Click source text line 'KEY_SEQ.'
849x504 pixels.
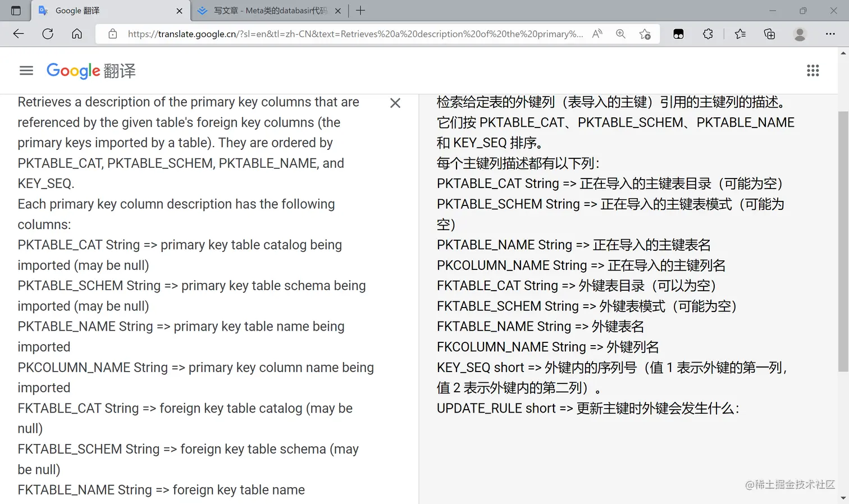coord(46,184)
